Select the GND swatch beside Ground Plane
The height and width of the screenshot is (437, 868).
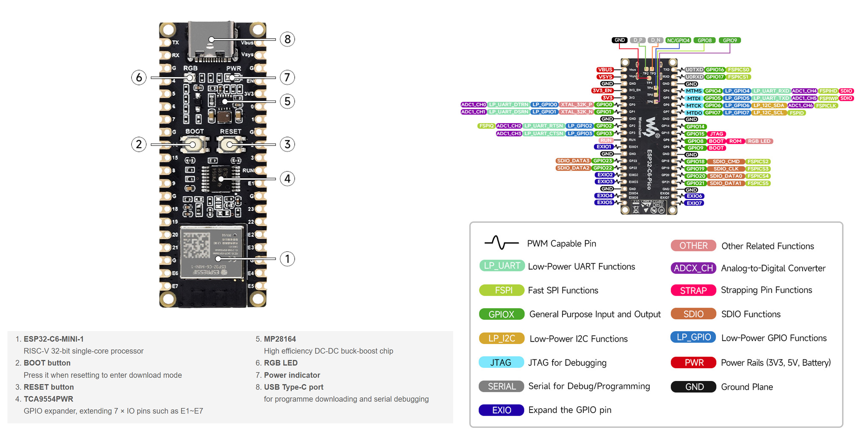pos(693,387)
